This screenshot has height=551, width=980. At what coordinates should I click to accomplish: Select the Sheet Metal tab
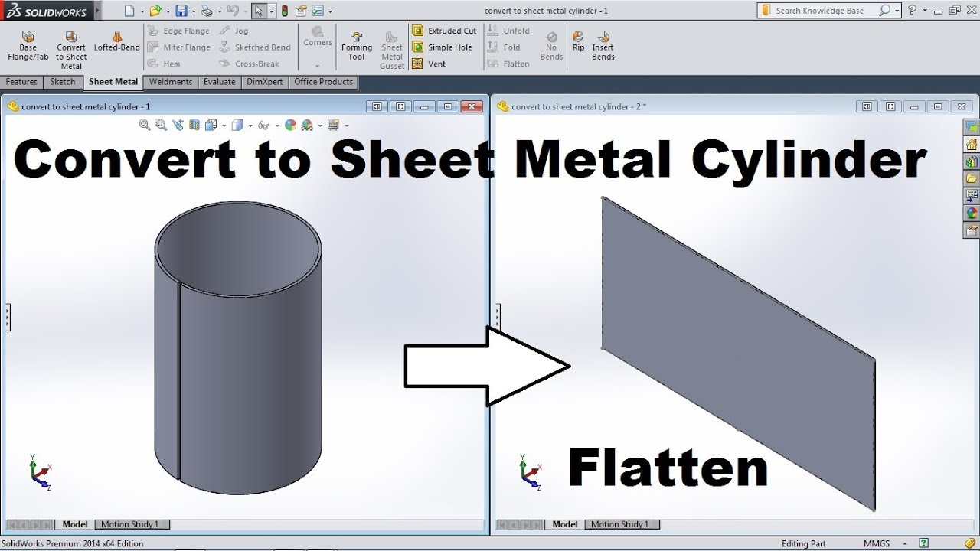point(113,82)
